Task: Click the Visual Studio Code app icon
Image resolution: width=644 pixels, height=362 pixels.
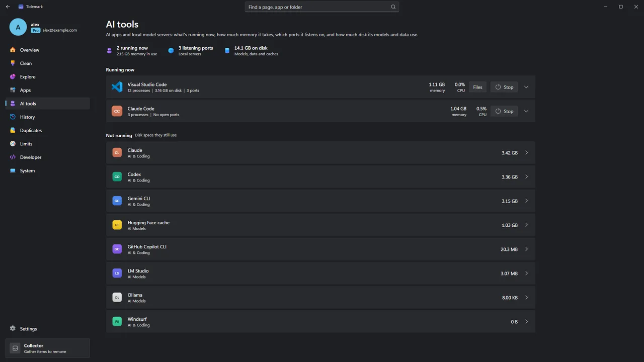Action: [x=117, y=87]
